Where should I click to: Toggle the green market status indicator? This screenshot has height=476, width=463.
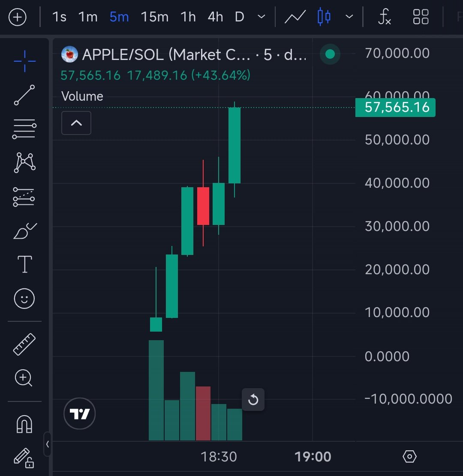tap(330, 54)
